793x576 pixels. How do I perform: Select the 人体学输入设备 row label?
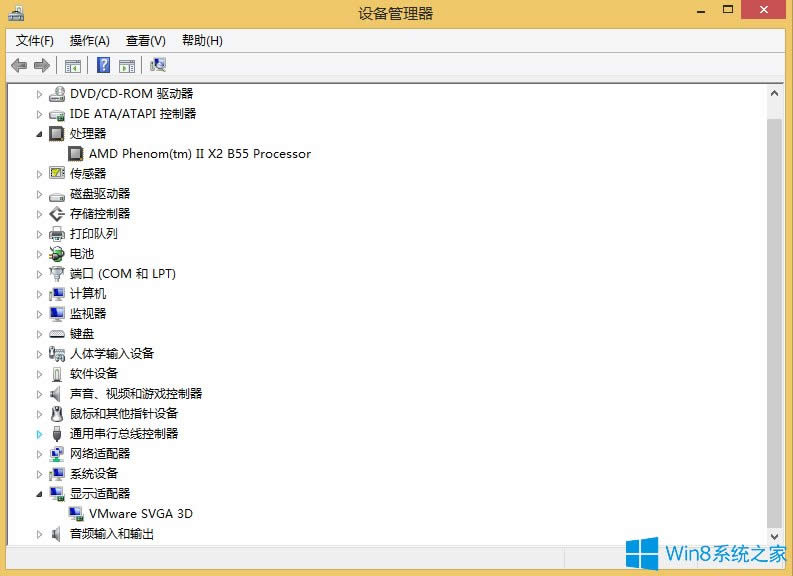pyautogui.click(x=112, y=353)
